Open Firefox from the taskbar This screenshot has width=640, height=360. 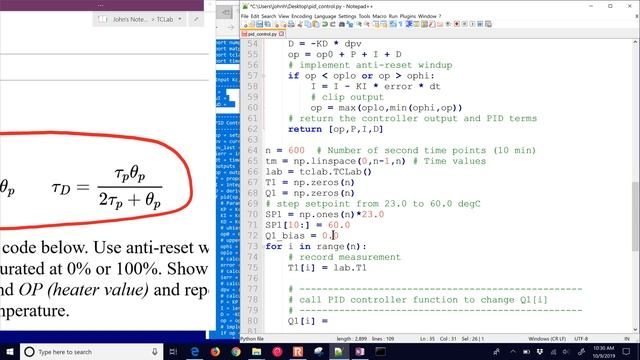coord(215,351)
